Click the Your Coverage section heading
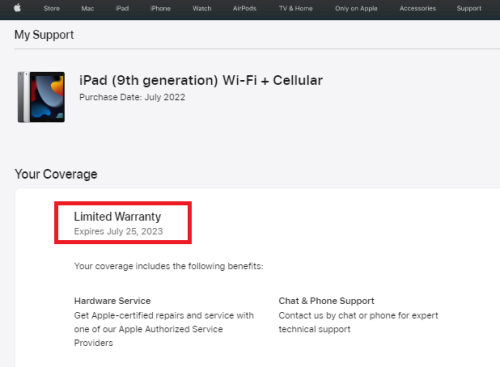The image size is (500, 367). (56, 174)
